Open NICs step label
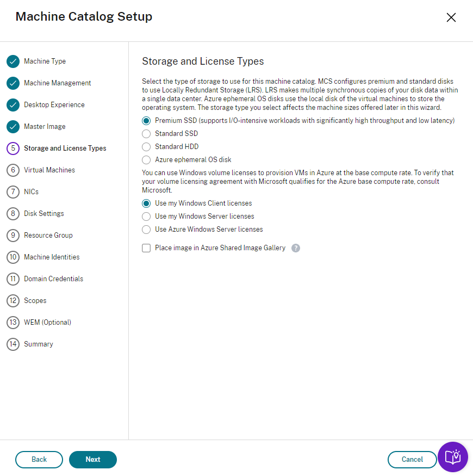The image size is (473, 476). (31, 192)
